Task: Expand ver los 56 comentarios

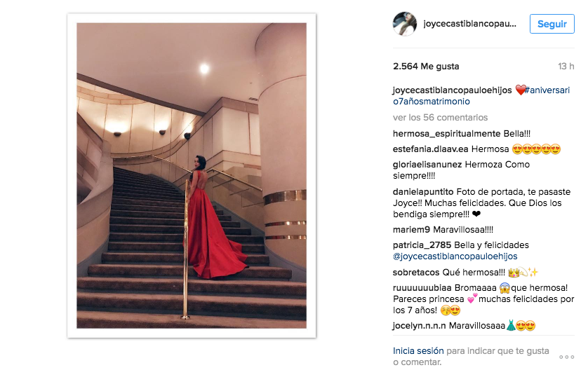Action: (440, 118)
